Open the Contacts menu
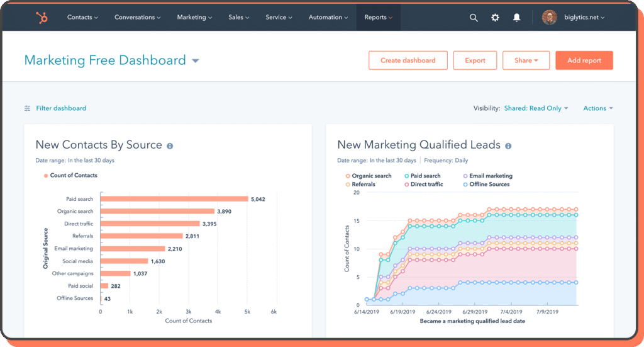The height and width of the screenshot is (347, 644). coord(82,18)
